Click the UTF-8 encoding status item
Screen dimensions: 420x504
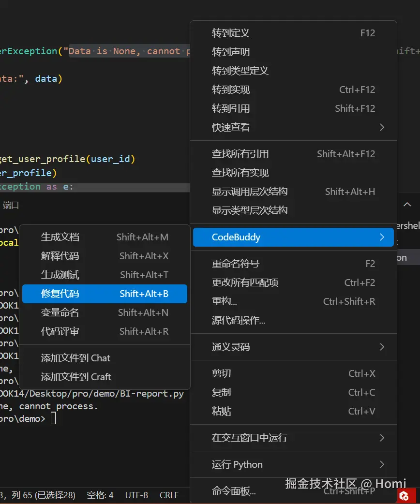(136, 495)
